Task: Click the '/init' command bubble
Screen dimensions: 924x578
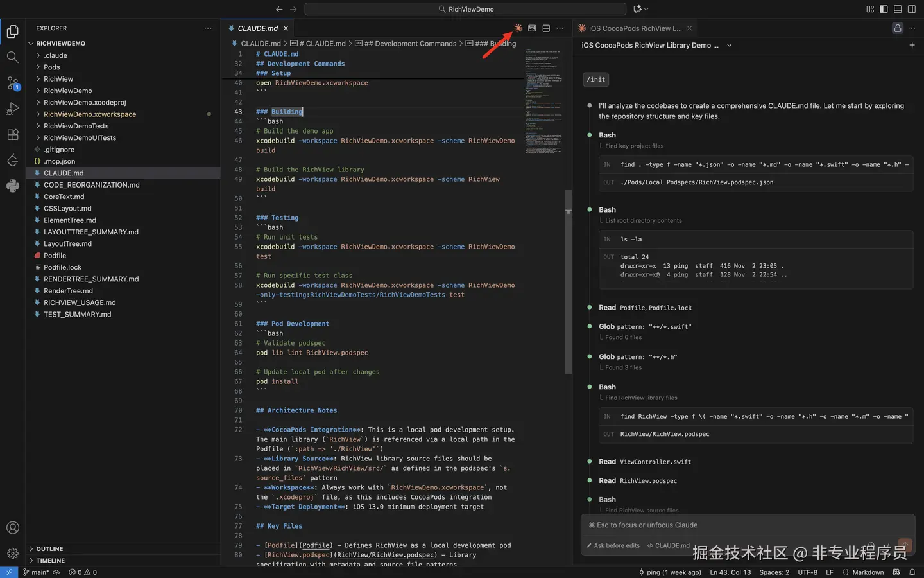Action: click(596, 80)
